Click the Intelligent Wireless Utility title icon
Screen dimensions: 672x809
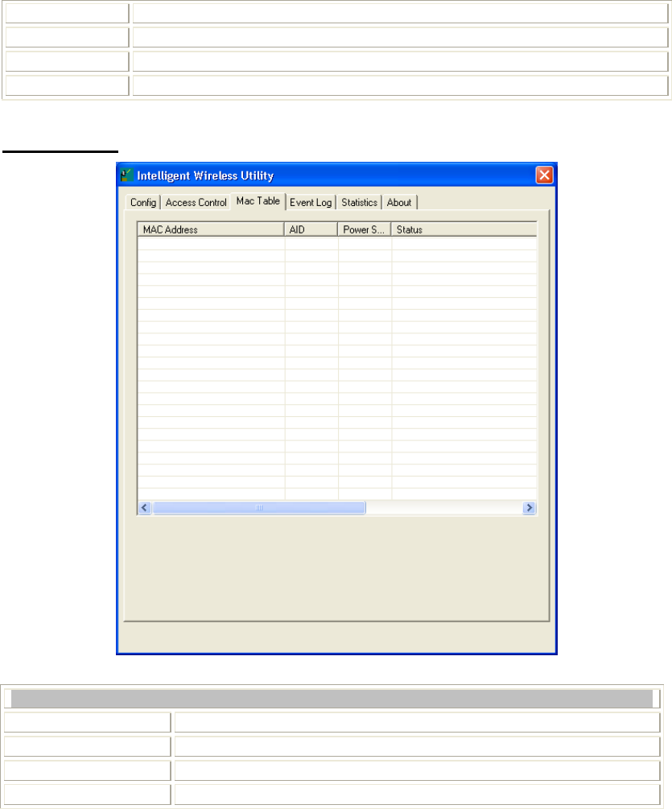click(127, 175)
